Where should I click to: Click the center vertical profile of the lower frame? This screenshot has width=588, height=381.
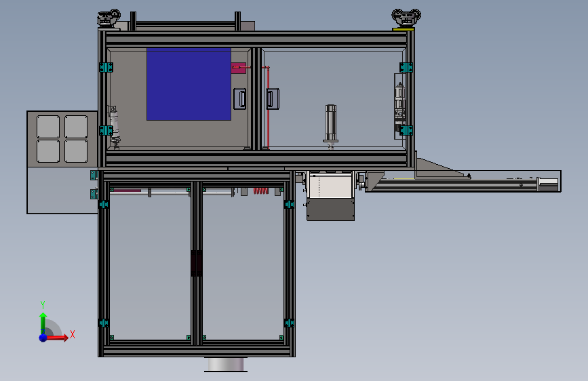pyautogui.click(x=197, y=264)
